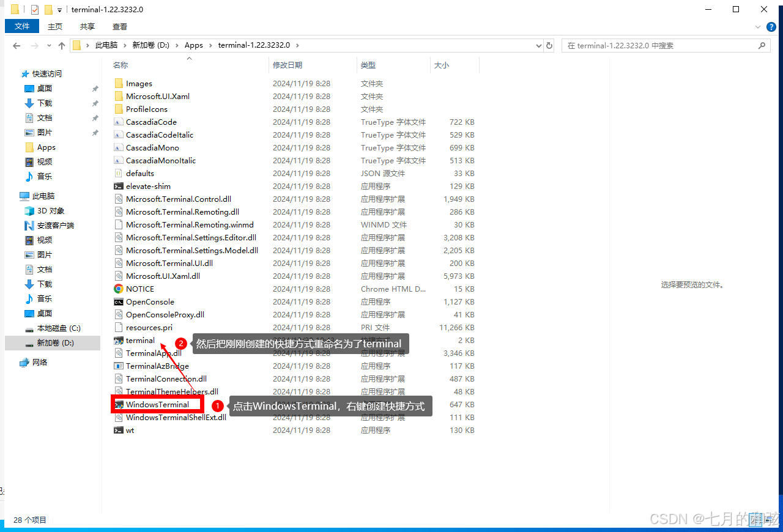Select the NOTICE Chrome HTML file icon
The width and height of the screenshot is (783, 532).
click(x=119, y=289)
